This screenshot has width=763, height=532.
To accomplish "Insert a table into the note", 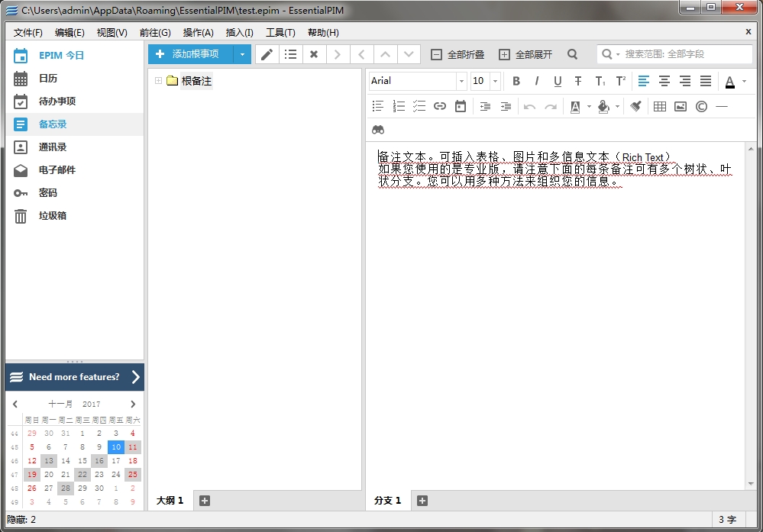I will (x=660, y=107).
